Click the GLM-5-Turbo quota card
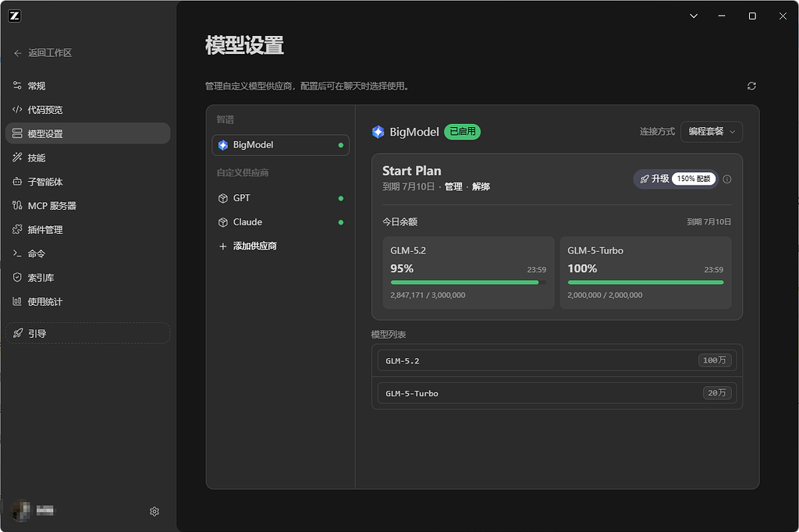Viewport: 799px width, 532px height. coord(645,272)
